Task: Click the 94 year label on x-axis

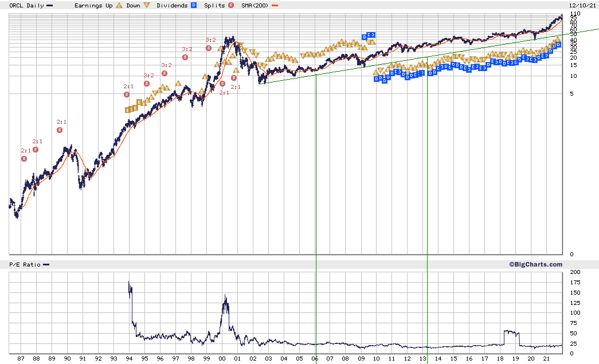Action: coord(129,359)
